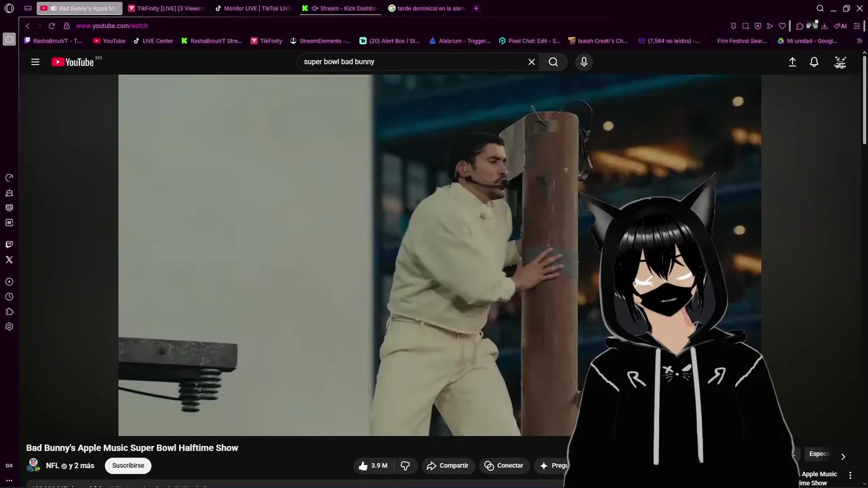
Task: Switch to the TikFinity [LIVE] tab
Action: pos(165,8)
